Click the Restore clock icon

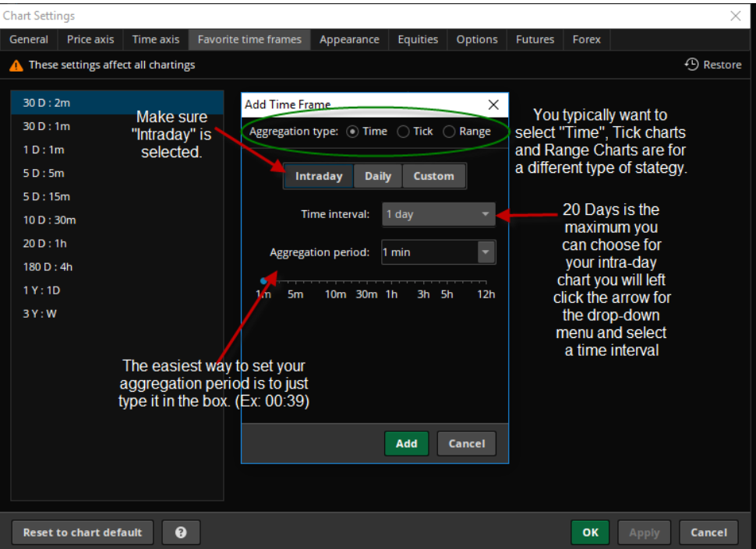coord(691,65)
